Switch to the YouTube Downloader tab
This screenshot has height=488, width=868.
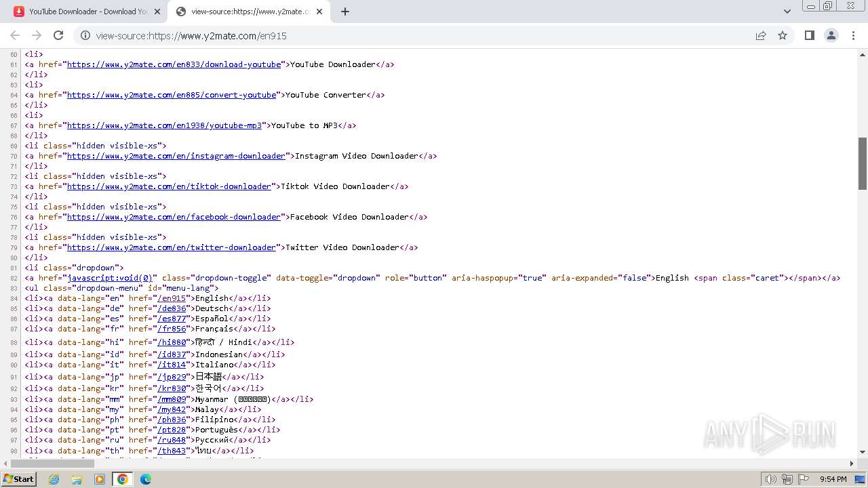[86, 12]
